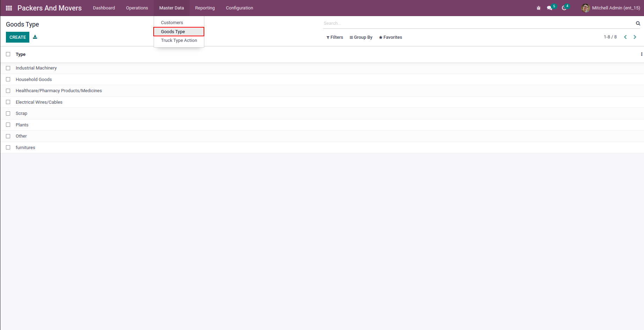Screen dimensions: 644x330
Task: Check the Scrap row checkbox
Action: point(8,113)
